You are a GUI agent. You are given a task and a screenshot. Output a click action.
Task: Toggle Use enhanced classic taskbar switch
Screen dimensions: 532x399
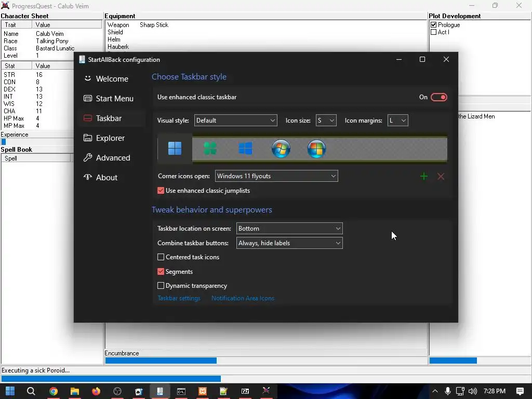(x=438, y=97)
